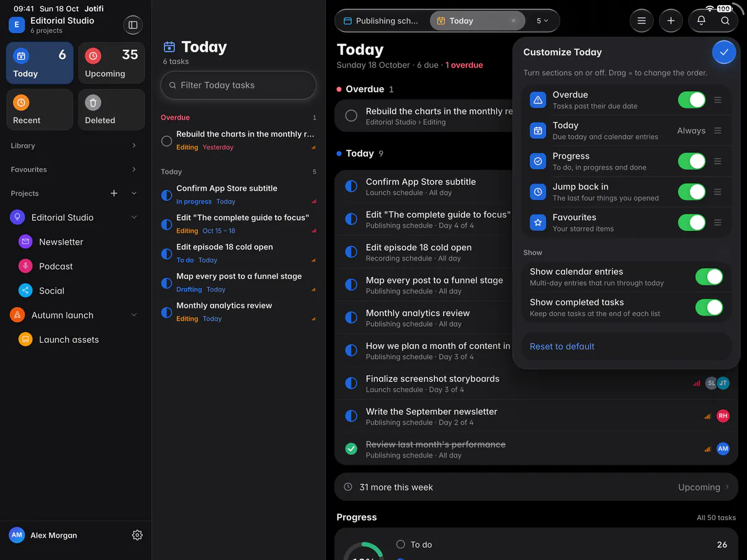Open the Recent tile
747x560 pixels.
pos(40,110)
